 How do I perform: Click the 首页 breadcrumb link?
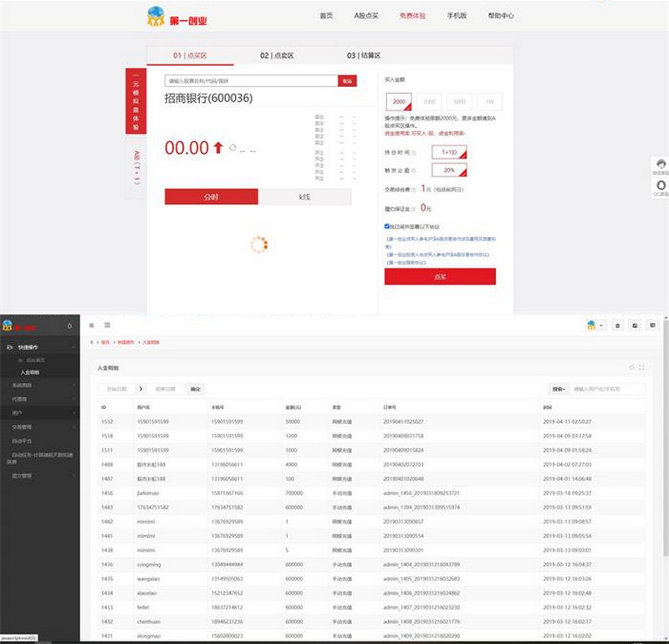(105, 342)
